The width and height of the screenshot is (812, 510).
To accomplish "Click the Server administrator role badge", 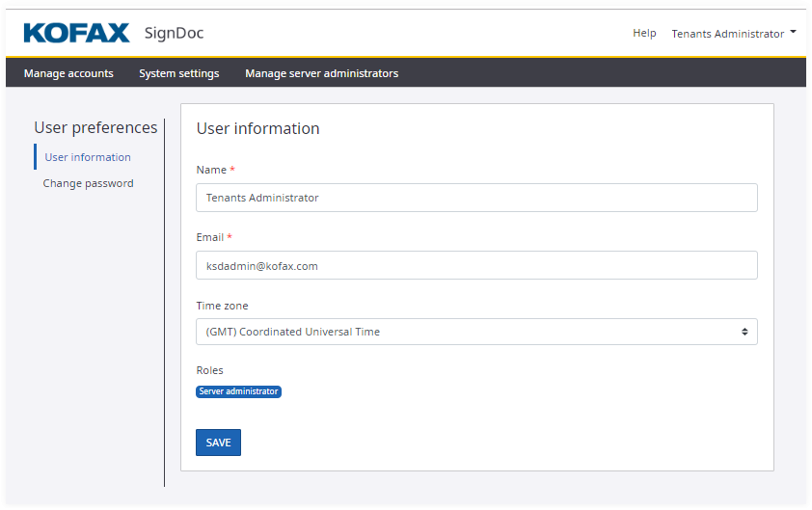I will tap(238, 391).
